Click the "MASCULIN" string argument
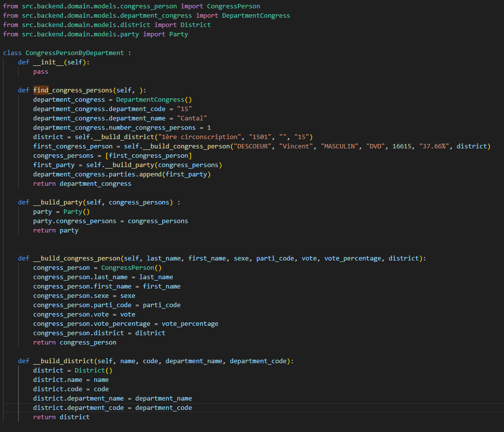This screenshot has height=432, width=504. pos(340,146)
